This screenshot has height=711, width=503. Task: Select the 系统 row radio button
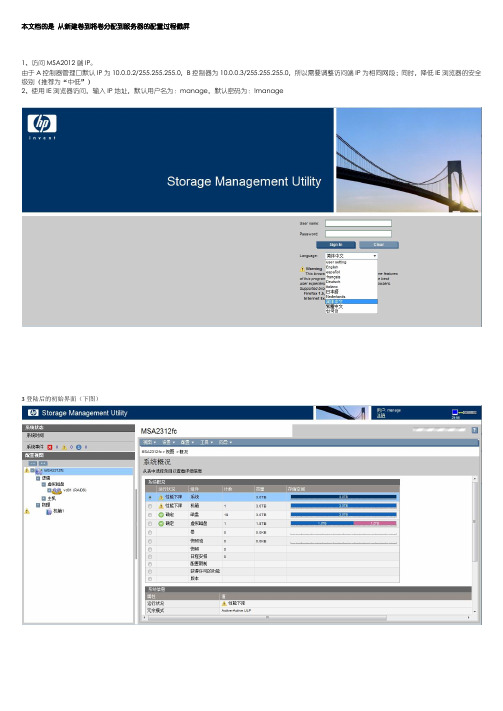pos(150,497)
